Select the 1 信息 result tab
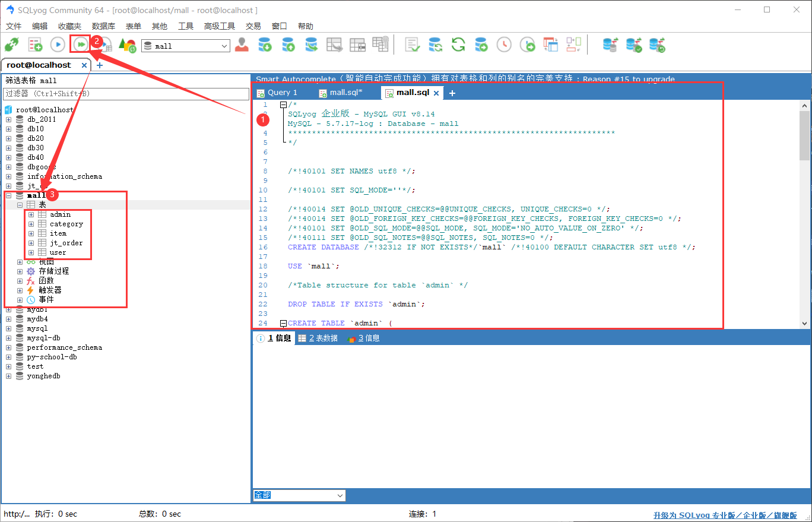 (x=274, y=338)
